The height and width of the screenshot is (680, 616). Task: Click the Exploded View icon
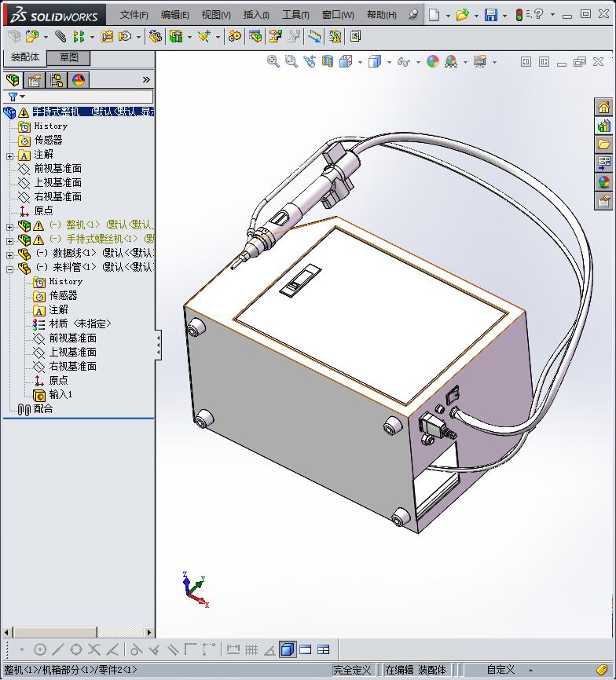point(275,36)
